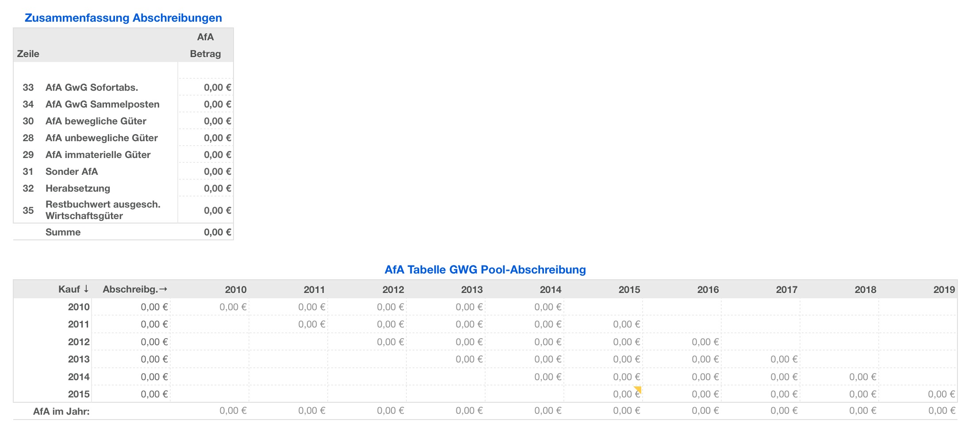Viewport: 980px width, 447px height.
Task: Select the 2019 column header
Action: (x=944, y=289)
